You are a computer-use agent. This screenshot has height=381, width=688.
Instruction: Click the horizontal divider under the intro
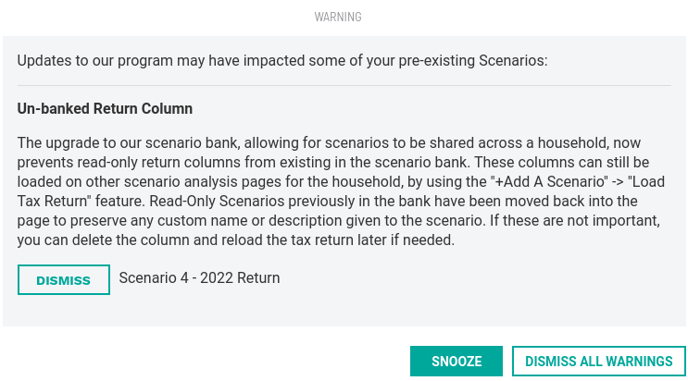point(344,85)
